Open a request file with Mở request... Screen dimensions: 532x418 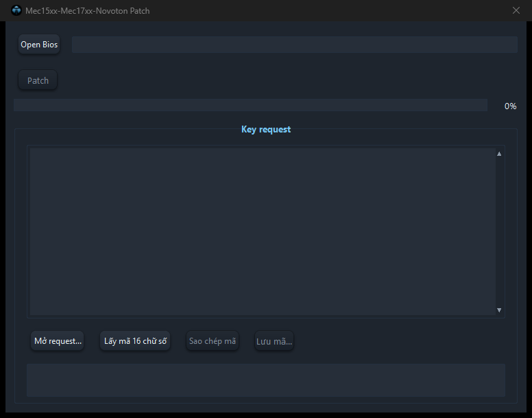click(58, 341)
